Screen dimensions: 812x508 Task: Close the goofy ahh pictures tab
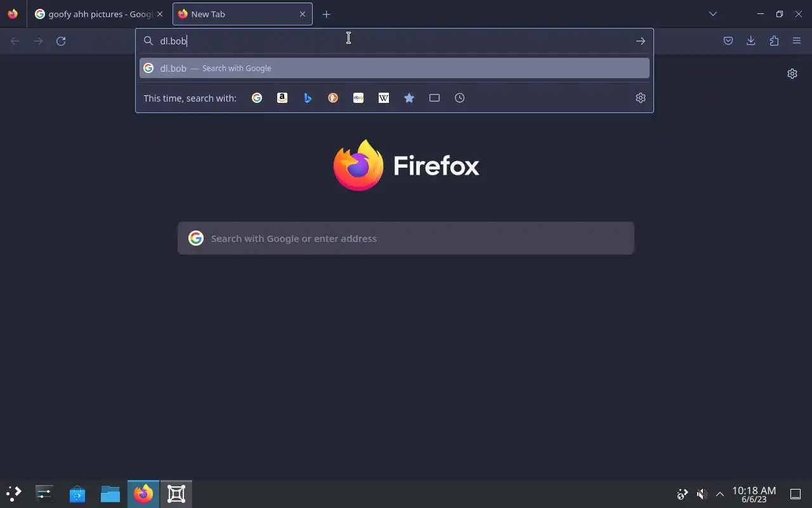160,14
